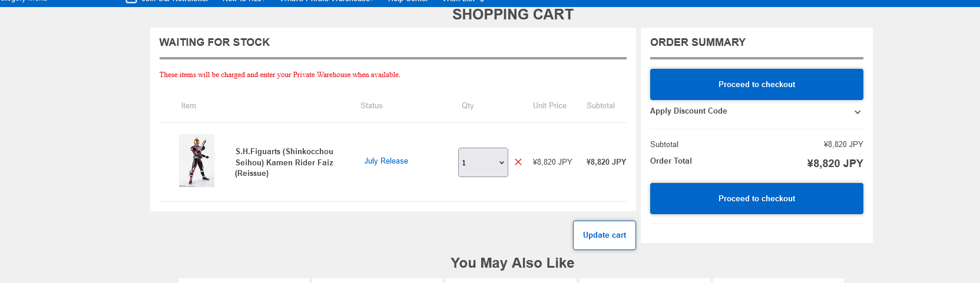Click the Status column header

coord(371,106)
